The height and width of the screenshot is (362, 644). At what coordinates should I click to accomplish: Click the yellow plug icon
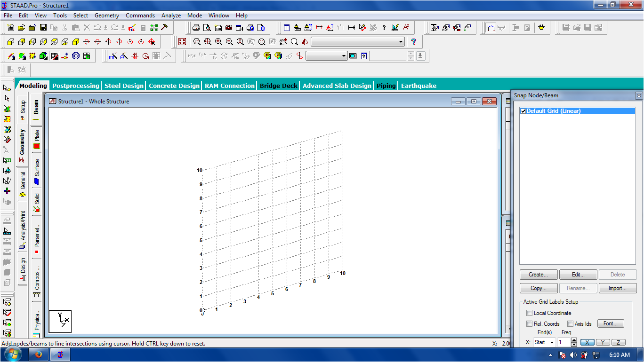coord(541,27)
